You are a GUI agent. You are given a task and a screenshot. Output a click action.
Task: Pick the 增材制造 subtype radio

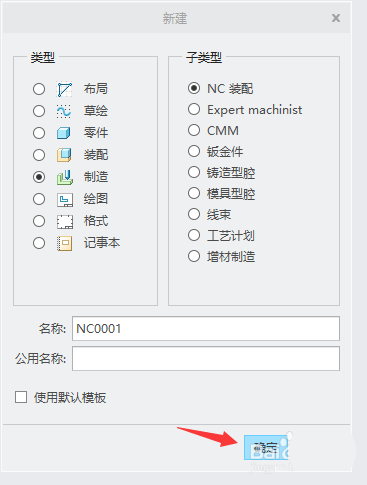[194, 256]
